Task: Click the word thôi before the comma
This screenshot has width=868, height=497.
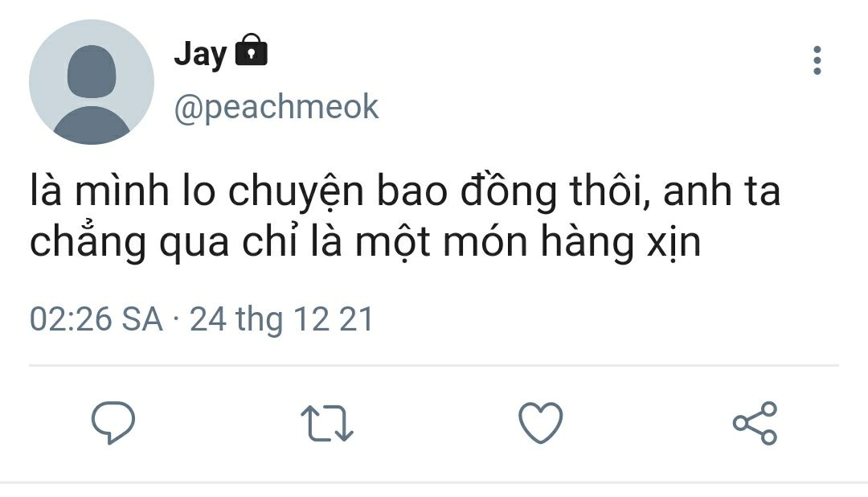Action: (609, 190)
